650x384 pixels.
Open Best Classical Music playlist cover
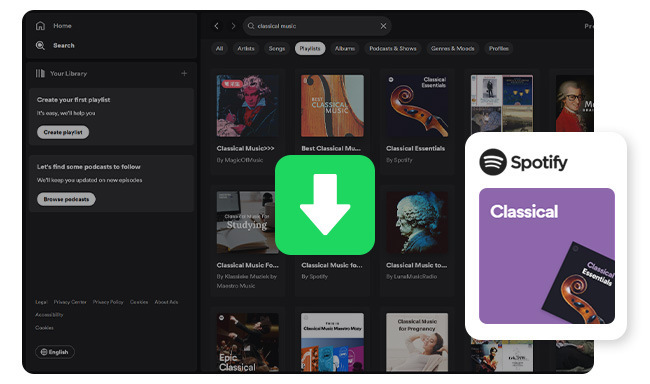(332, 106)
